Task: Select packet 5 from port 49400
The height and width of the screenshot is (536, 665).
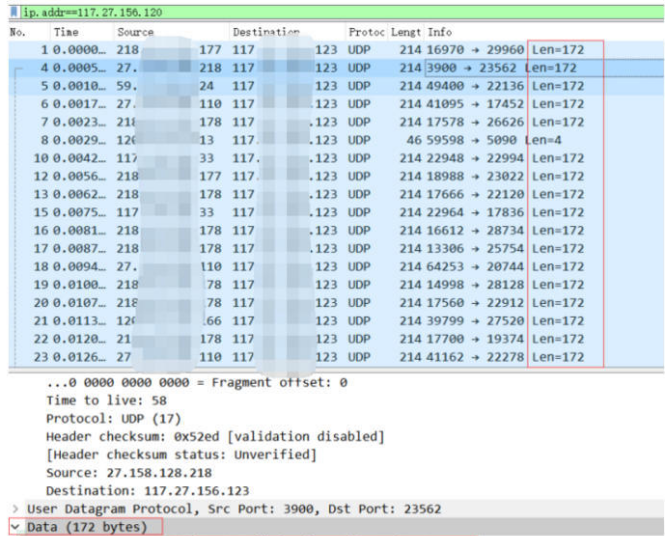Action: click(x=336, y=86)
